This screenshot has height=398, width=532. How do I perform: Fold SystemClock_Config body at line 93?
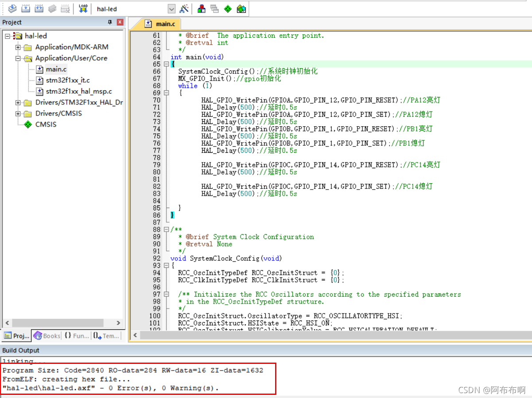tap(167, 265)
